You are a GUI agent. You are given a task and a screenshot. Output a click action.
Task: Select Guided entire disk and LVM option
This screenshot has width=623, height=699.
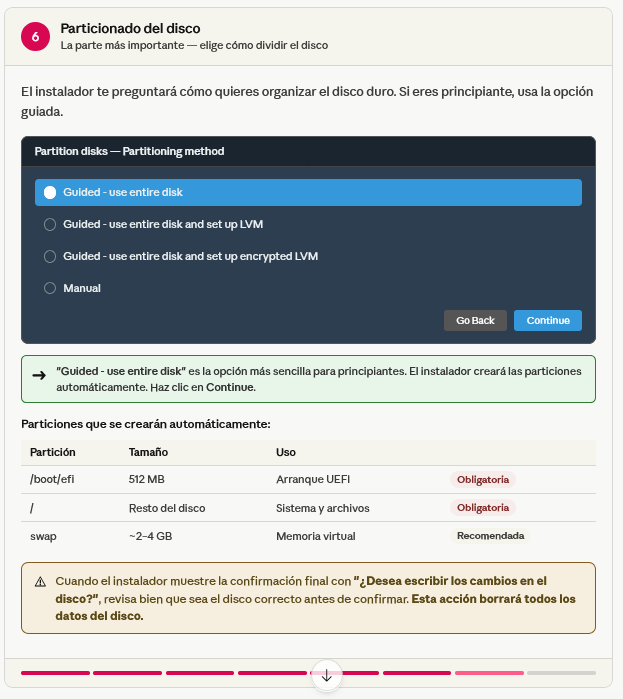pos(308,224)
